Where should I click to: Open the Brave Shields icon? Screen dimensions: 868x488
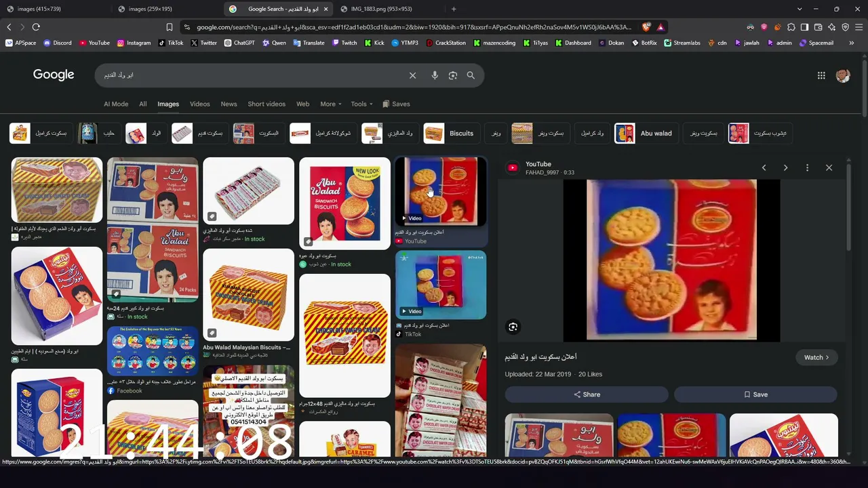pyautogui.click(x=646, y=27)
